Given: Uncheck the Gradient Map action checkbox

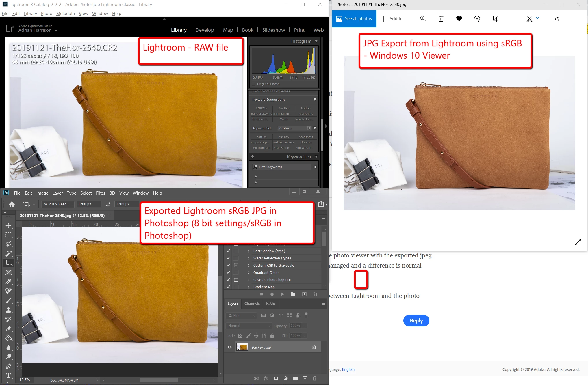Looking at the screenshot, I should pyautogui.click(x=228, y=287).
